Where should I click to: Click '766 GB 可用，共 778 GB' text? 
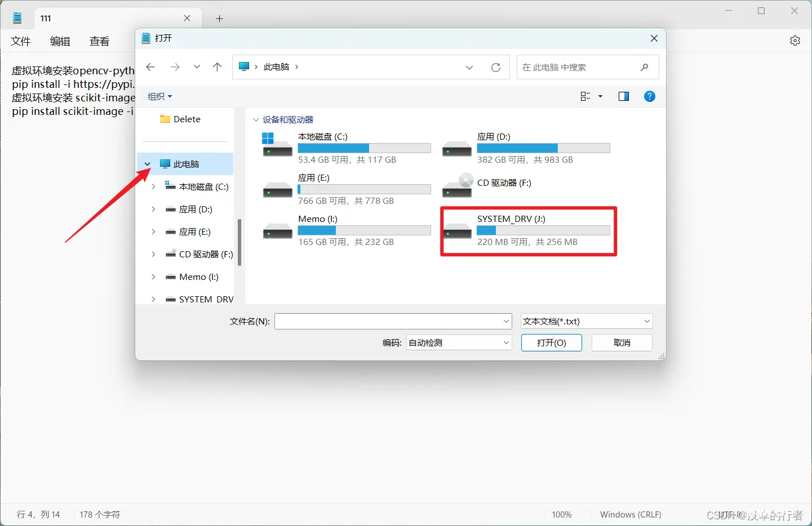click(x=346, y=201)
